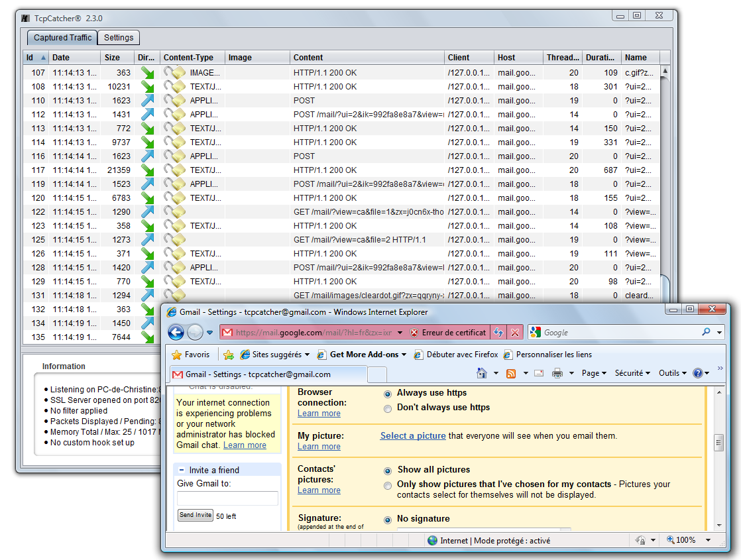Select the 'No signature' radio button

(x=388, y=520)
